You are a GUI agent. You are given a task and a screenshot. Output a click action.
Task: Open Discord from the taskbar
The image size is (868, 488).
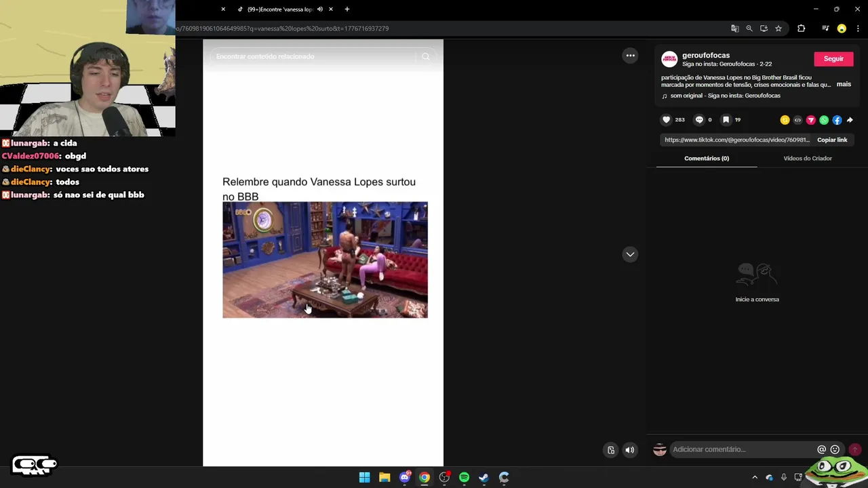[x=405, y=477]
